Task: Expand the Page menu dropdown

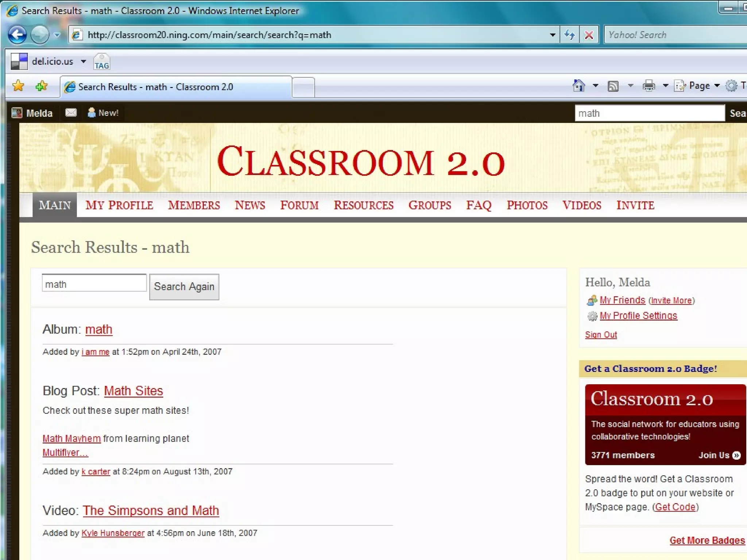Action: pos(717,86)
